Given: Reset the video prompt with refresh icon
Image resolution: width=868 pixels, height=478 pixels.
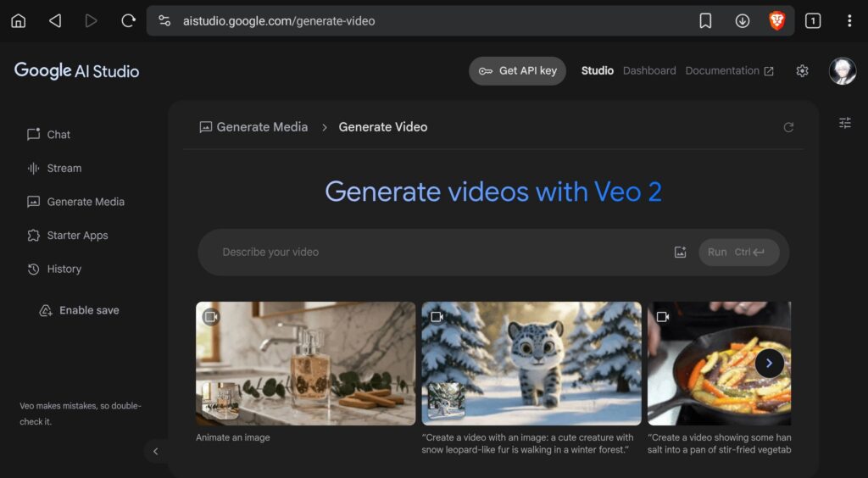Looking at the screenshot, I should (x=788, y=127).
